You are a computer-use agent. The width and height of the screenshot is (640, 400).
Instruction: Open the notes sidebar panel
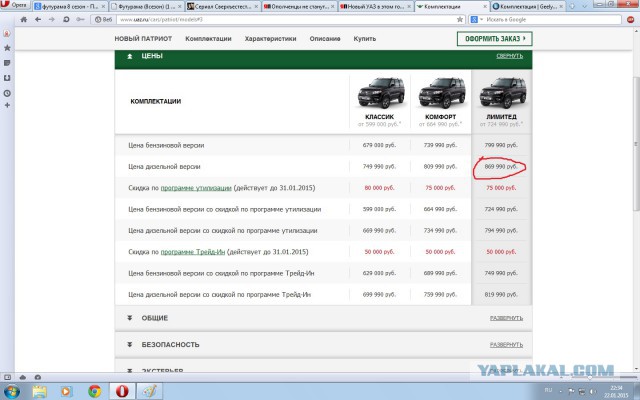coord(7,63)
